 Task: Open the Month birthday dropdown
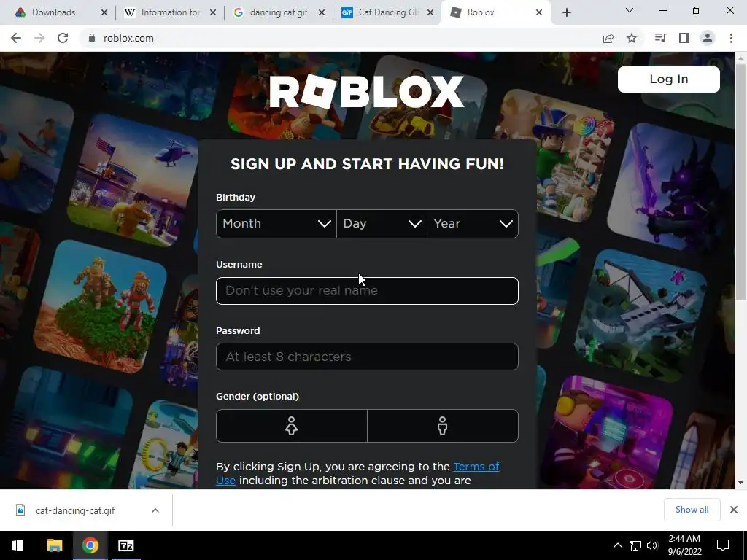pyautogui.click(x=276, y=224)
